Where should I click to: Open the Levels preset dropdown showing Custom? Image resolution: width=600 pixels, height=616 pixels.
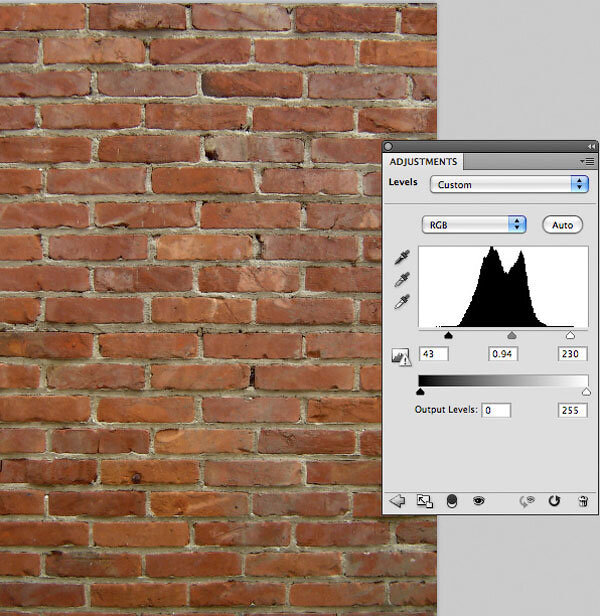click(509, 184)
